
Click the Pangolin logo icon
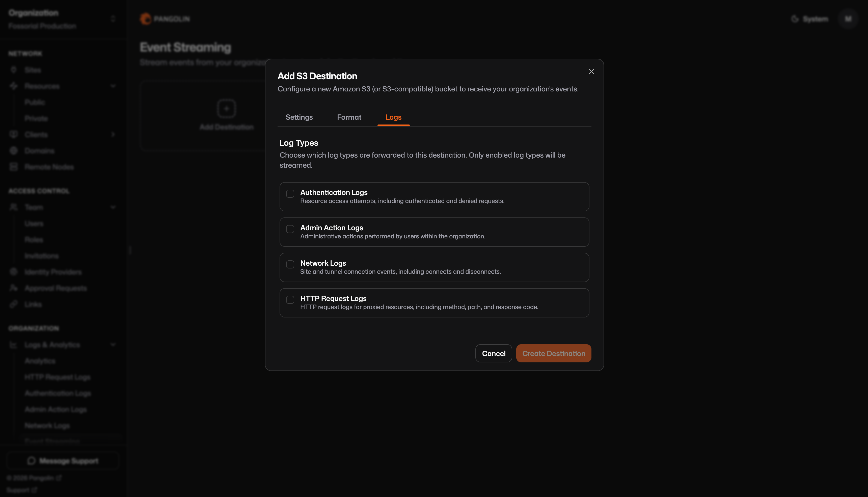click(145, 19)
